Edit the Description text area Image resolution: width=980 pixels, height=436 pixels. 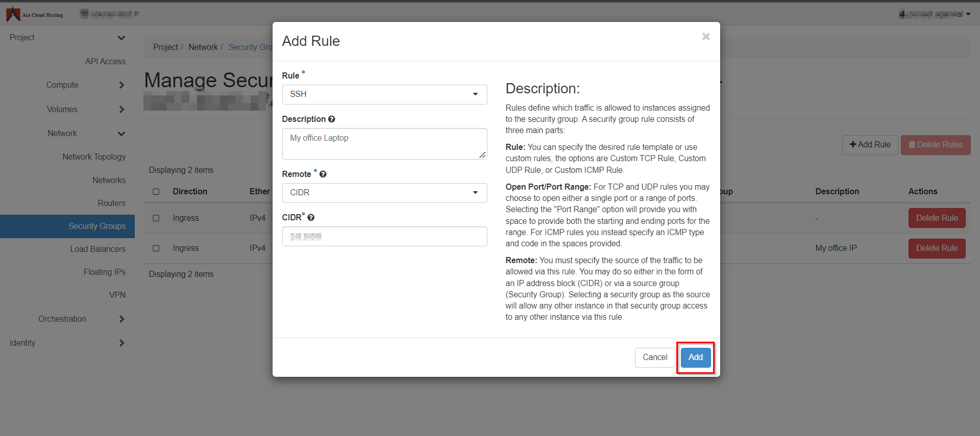point(384,144)
